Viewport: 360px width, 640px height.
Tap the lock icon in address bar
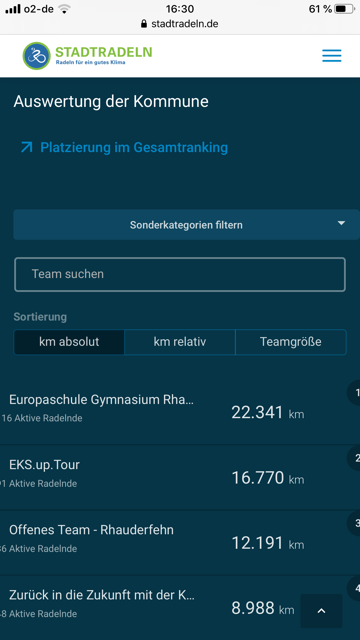144,24
